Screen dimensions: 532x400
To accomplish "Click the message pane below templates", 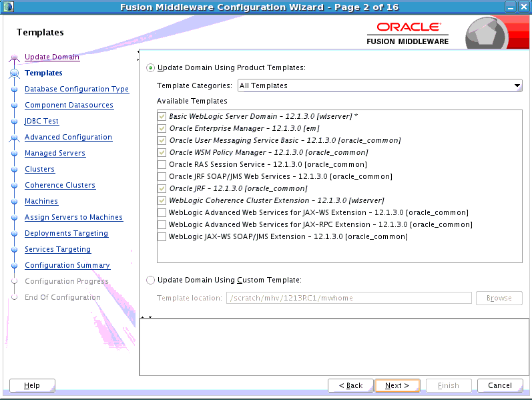I will tap(334, 347).
